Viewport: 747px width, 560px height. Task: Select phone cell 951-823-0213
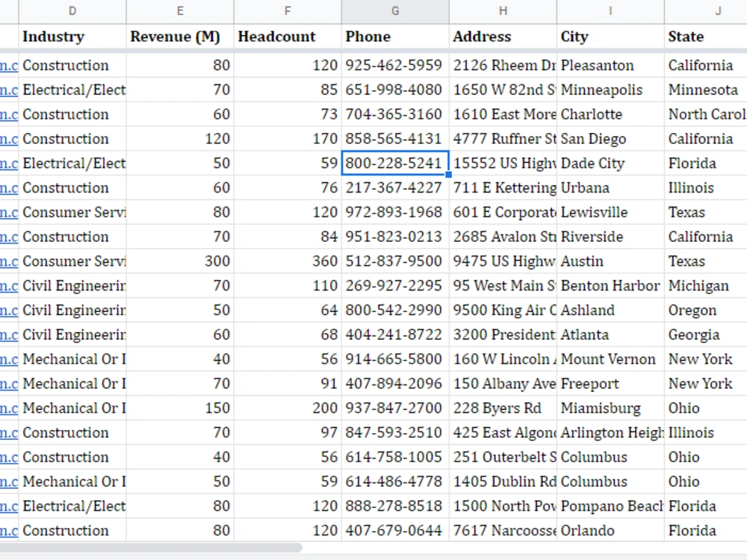click(x=395, y=237)
